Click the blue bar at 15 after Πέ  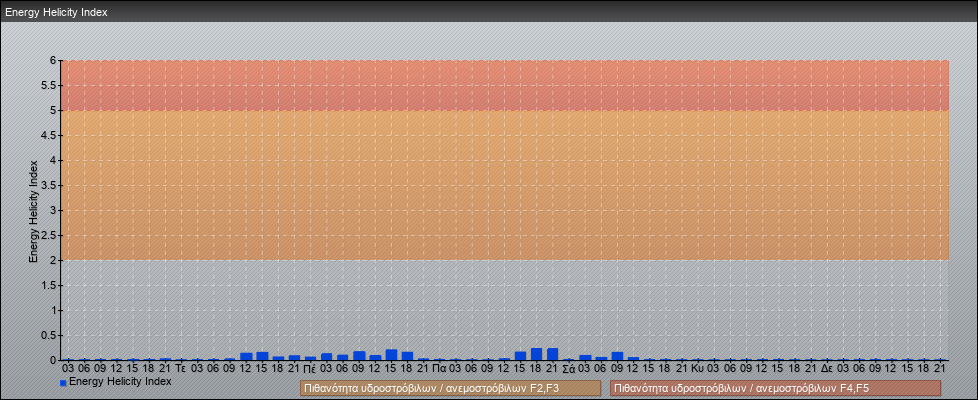pos(391,355)
